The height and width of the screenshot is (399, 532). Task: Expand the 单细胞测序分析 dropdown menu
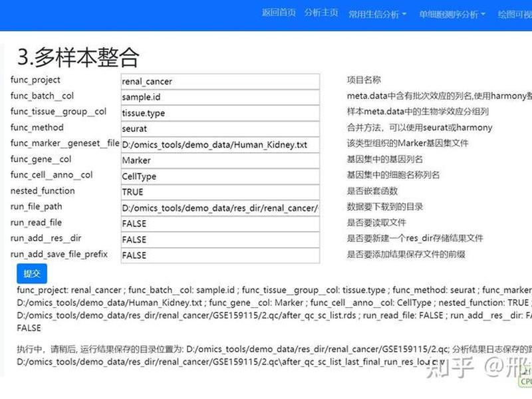point(452,14)
